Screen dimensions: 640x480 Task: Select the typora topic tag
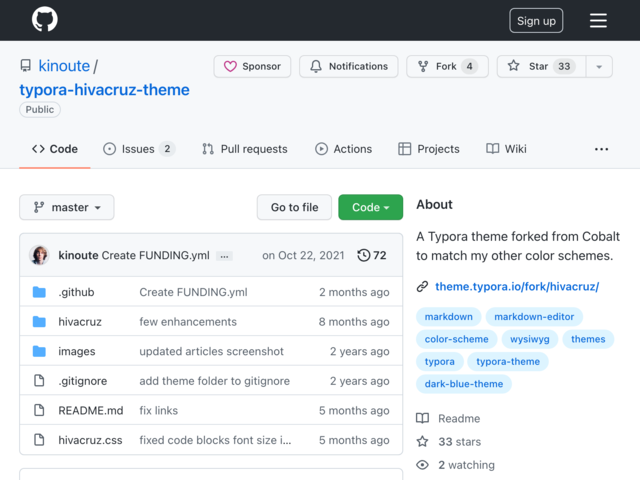pyautogui.click(x=440, y=362)
